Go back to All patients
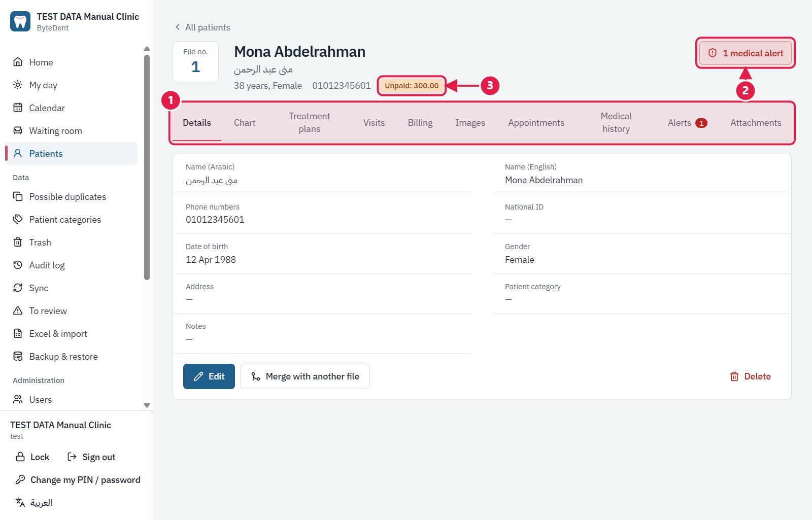This screenshot has height=520, width=812. 202,27
